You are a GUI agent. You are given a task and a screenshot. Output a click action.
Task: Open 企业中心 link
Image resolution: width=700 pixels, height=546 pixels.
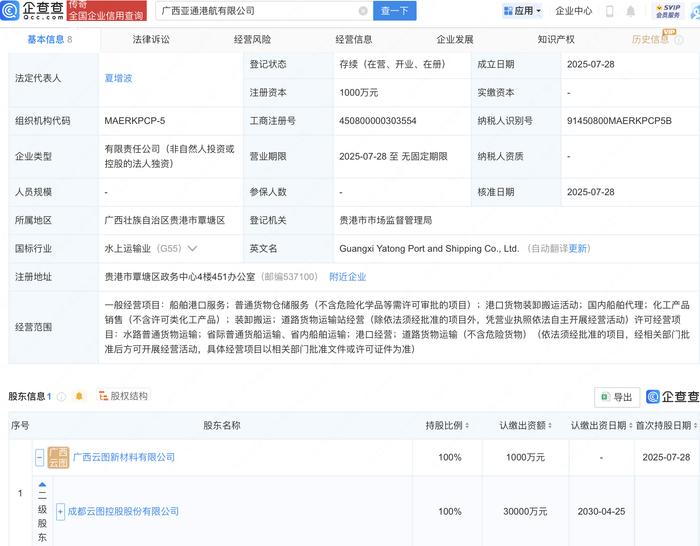pyautogui.click(x=574, y=11)
